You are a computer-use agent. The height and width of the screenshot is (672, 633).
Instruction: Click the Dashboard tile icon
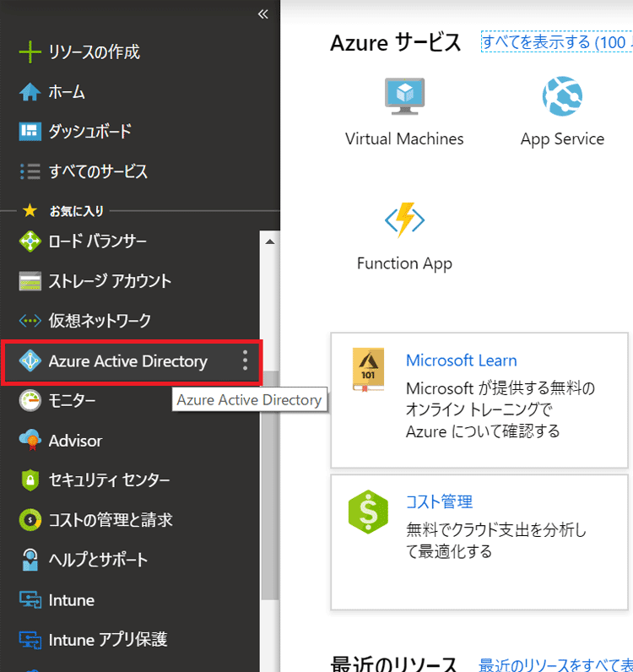[30, 131]
